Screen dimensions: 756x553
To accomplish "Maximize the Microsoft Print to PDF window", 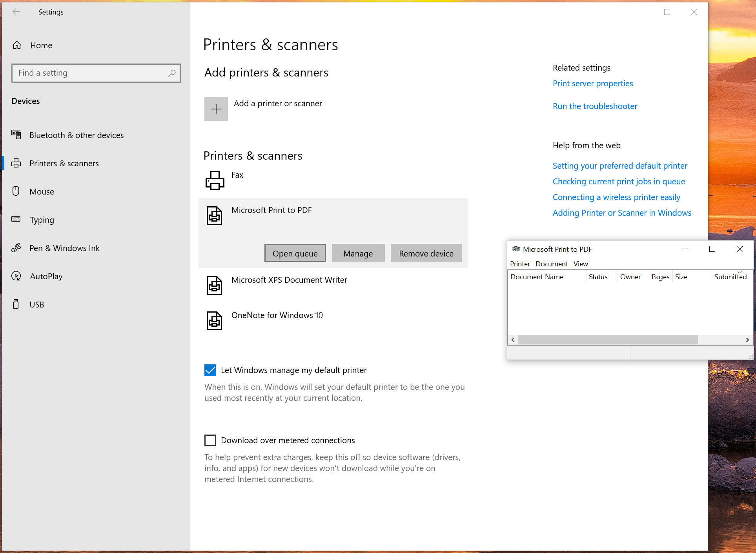I will tap(712, 249).
